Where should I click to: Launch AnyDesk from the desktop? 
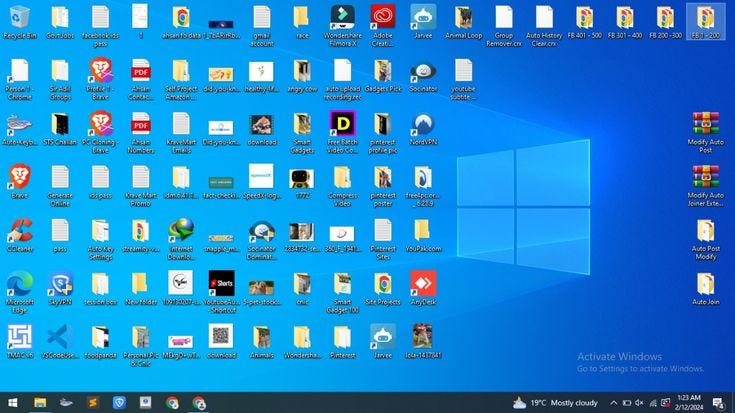423,289
